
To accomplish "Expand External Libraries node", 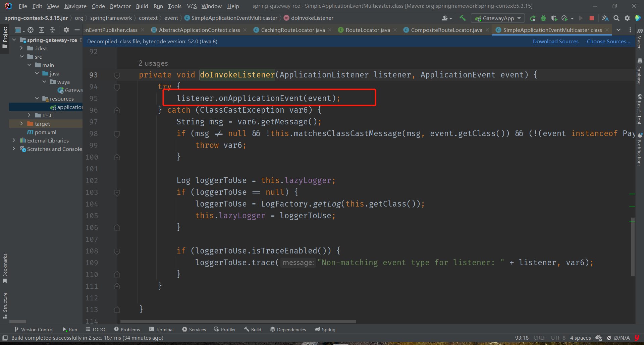I will tap(14, 140).
